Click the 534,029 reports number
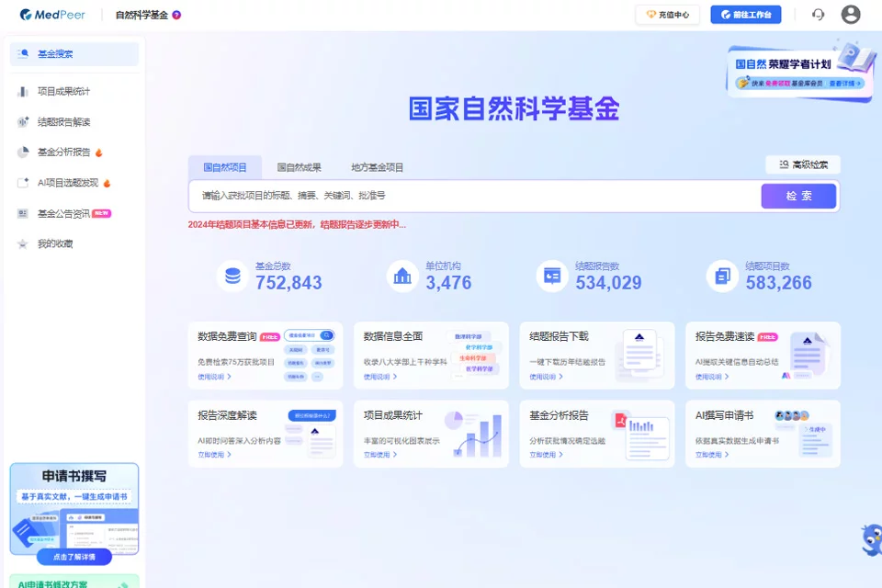The width and height of the screenshot is (882, 588). (608, 282)
